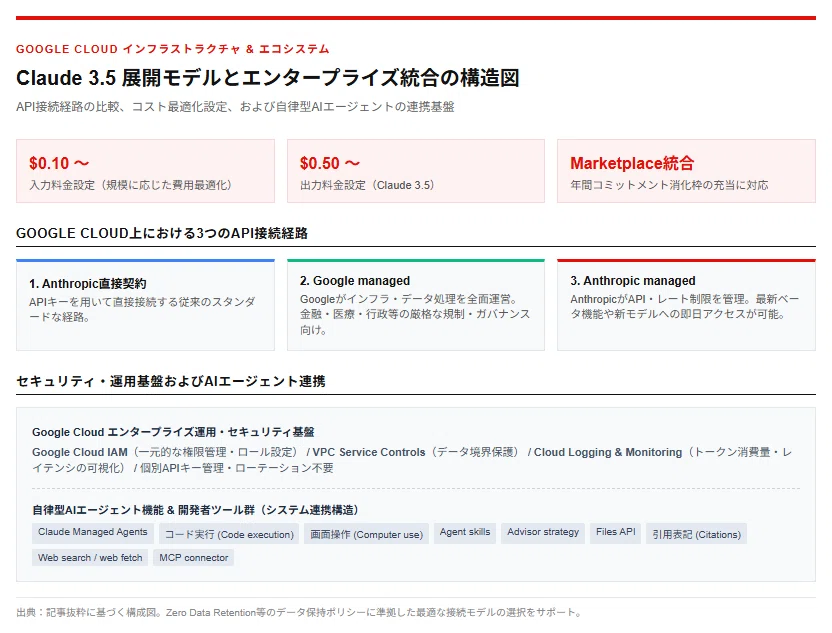Screen dimensions: 832x633
Task: Click 出力料金設定 (Claude 3.5) caption
Action: point(367,185)
